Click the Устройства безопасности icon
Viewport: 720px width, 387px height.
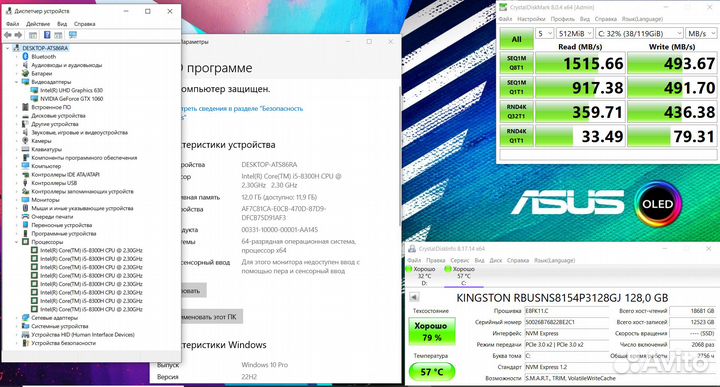[26, 343]
